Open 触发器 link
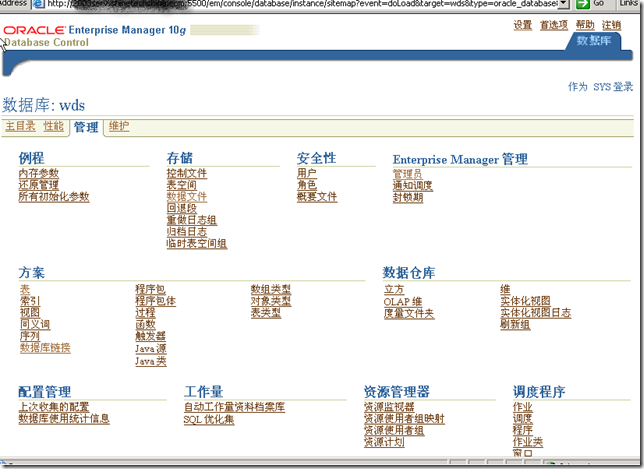 coord(151,336)
